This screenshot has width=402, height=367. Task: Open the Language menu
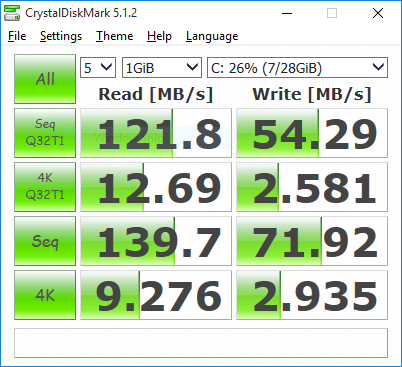(x=212, y=36)
